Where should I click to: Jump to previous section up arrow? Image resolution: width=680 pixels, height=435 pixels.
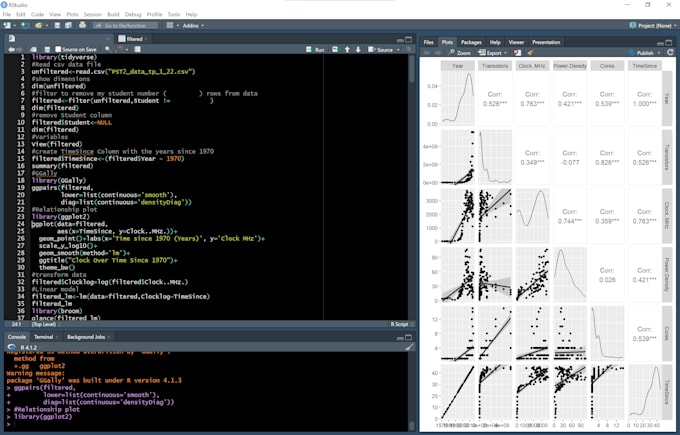point(347,49)
